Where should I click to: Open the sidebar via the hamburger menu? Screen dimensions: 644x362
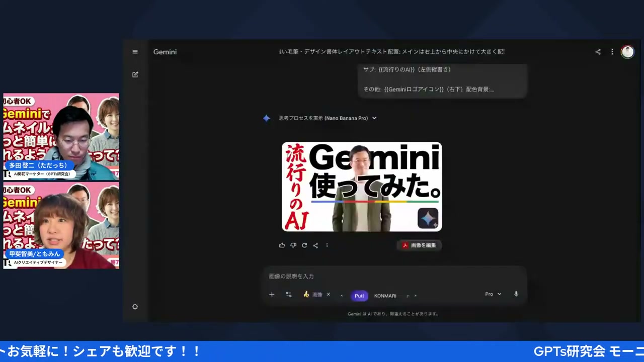135,51
